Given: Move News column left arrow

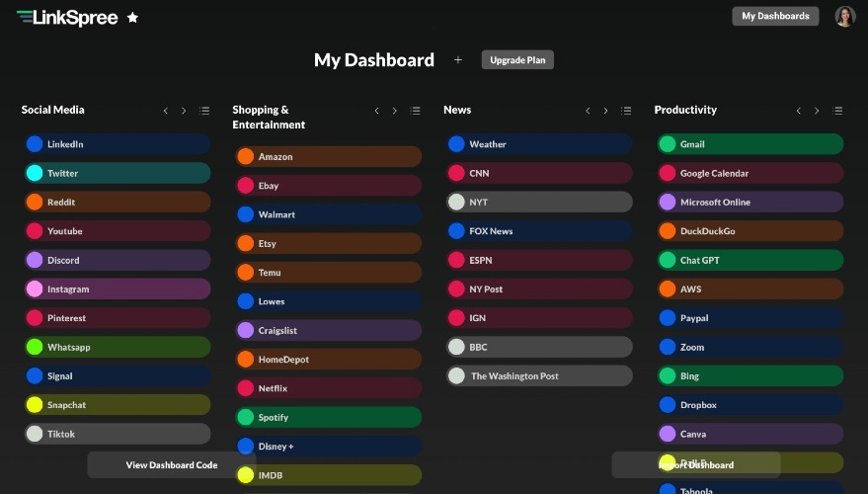Looking at the screenshot, I should (x=588, y=111).
